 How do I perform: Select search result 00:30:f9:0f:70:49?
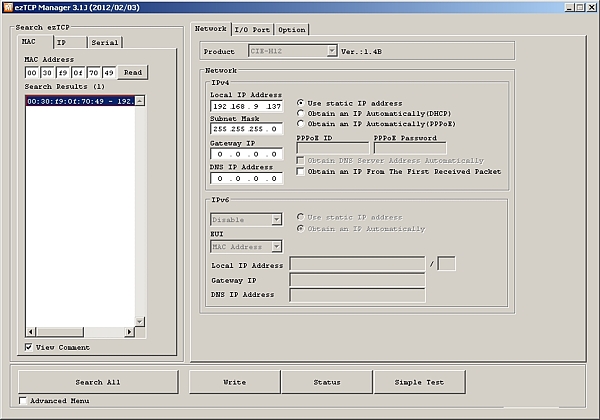coord(80,101)
